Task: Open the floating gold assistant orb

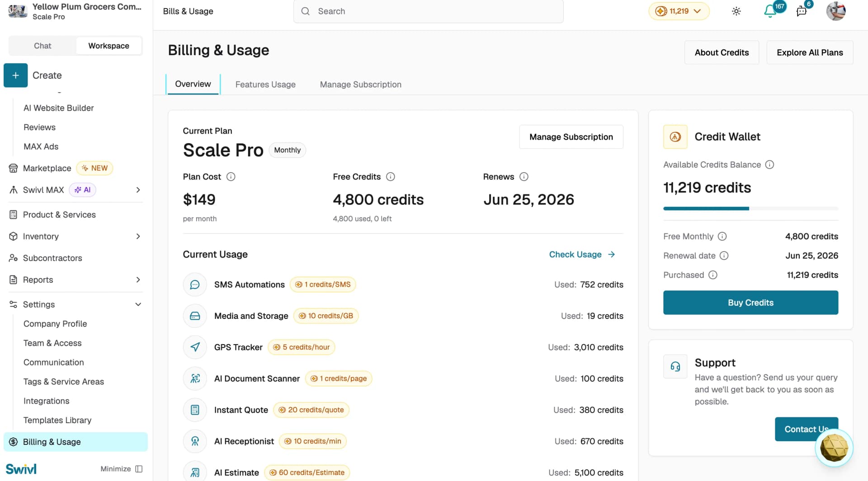Action: (x=834, y=448)
